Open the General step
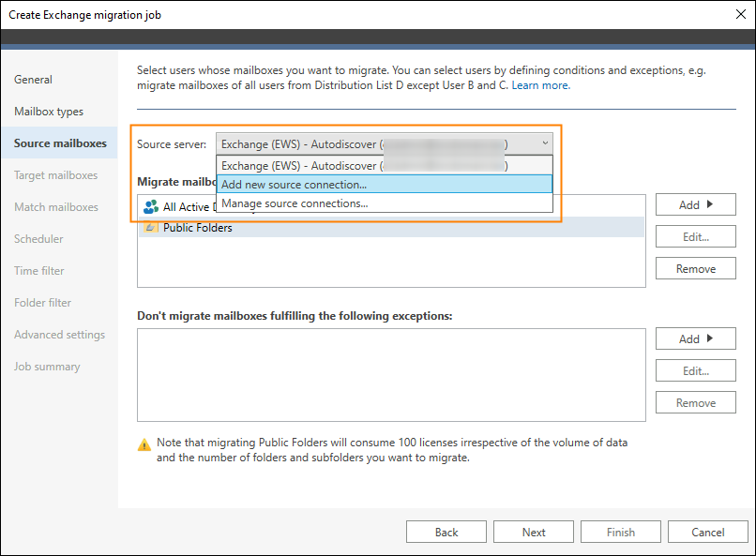The height and width of the screenshot is (556, 756). [33, 80]
